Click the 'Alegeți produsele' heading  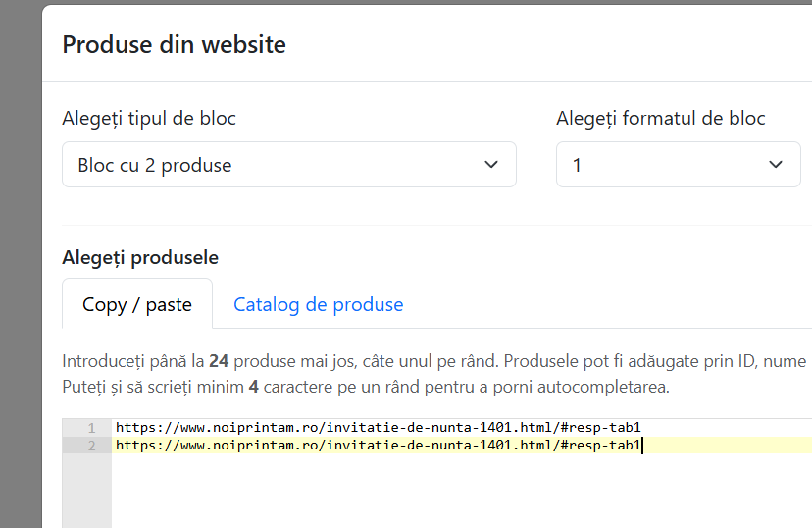(140, 257)
